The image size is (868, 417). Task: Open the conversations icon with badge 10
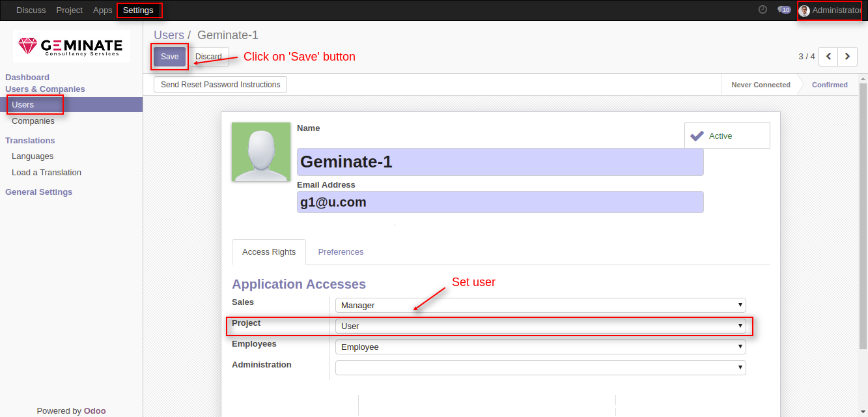click(x=784, y=10)
